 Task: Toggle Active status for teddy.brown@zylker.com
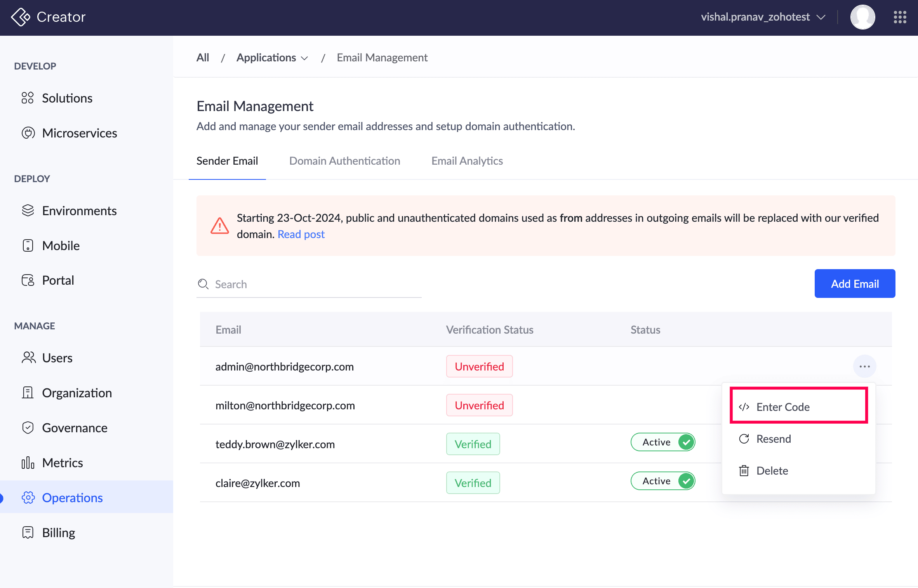663,442
